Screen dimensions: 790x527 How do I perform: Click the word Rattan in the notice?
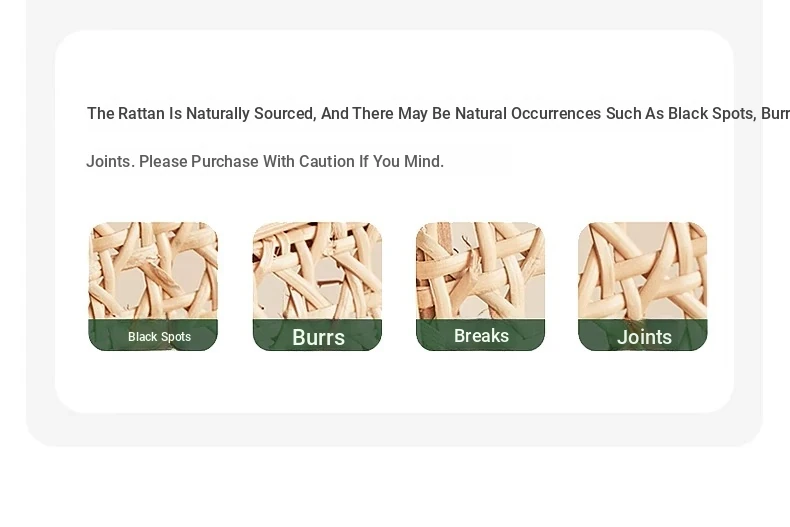[x=141, y=113]
